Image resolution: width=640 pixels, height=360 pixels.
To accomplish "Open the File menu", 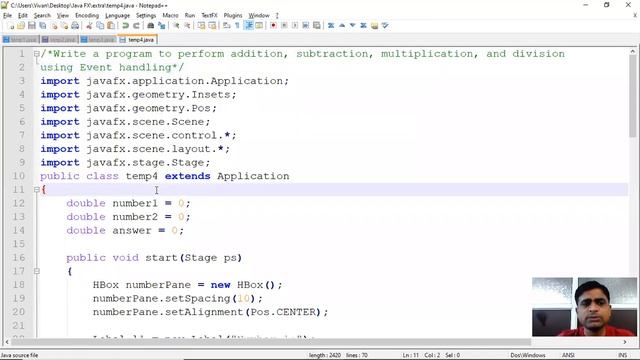I will pyautogui.click(x=7, y=16).
